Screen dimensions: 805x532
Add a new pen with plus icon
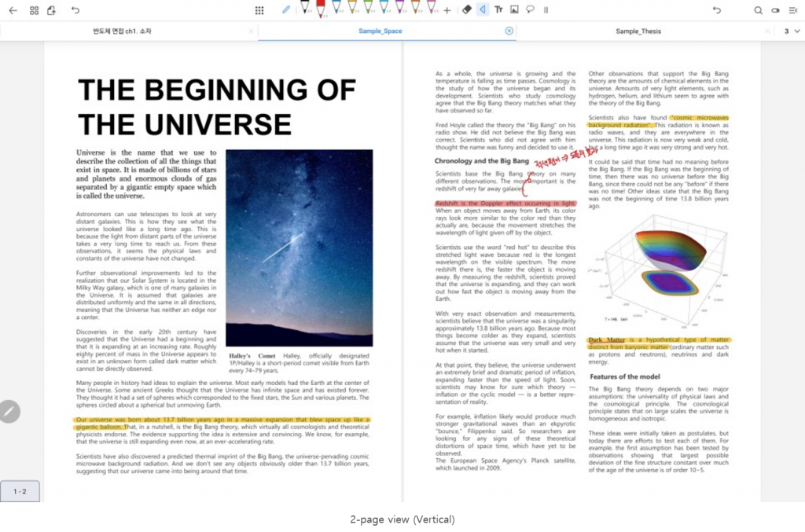point(447,10)
